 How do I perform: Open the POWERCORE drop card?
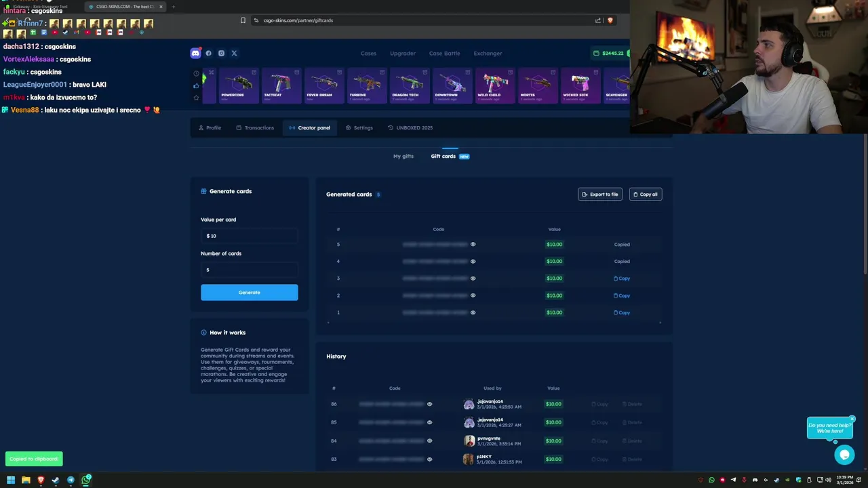tap(238, 85)
